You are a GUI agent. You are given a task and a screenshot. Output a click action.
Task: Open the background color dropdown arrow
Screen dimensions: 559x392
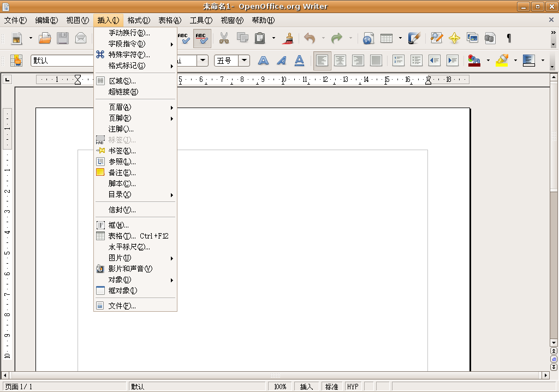543,61
